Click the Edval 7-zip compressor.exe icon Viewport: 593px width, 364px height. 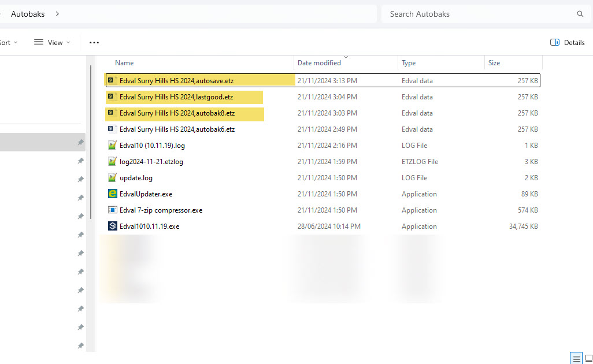112,210
